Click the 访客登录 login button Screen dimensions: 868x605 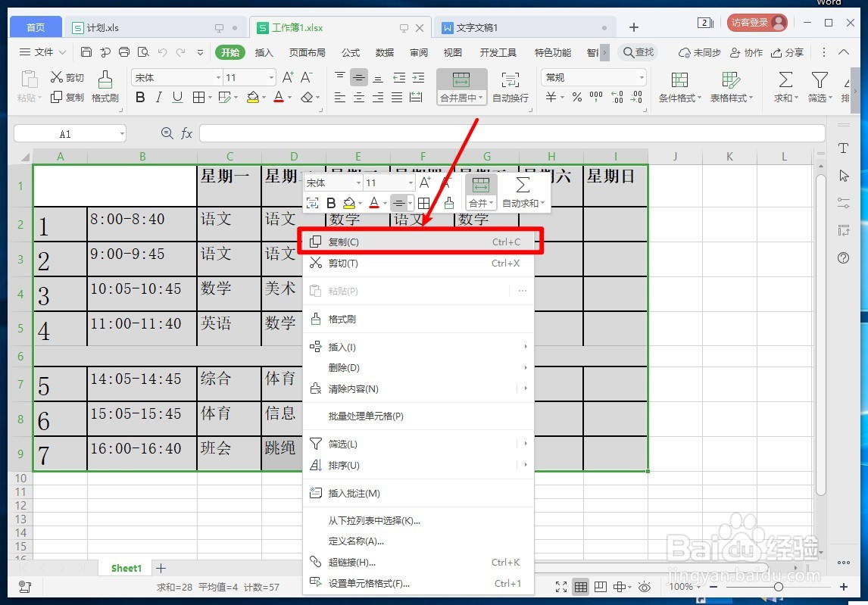point(757,22)
